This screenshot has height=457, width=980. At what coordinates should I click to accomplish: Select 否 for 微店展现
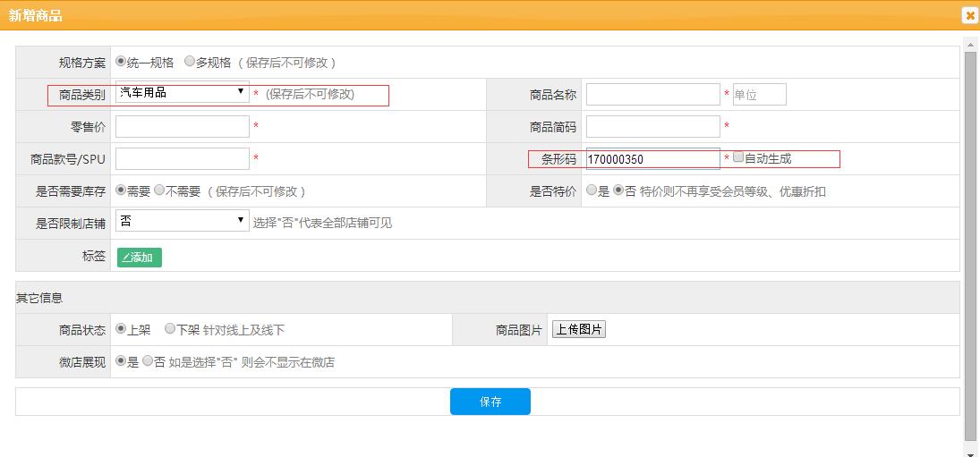pyautogui.click(x=149, y=362)
